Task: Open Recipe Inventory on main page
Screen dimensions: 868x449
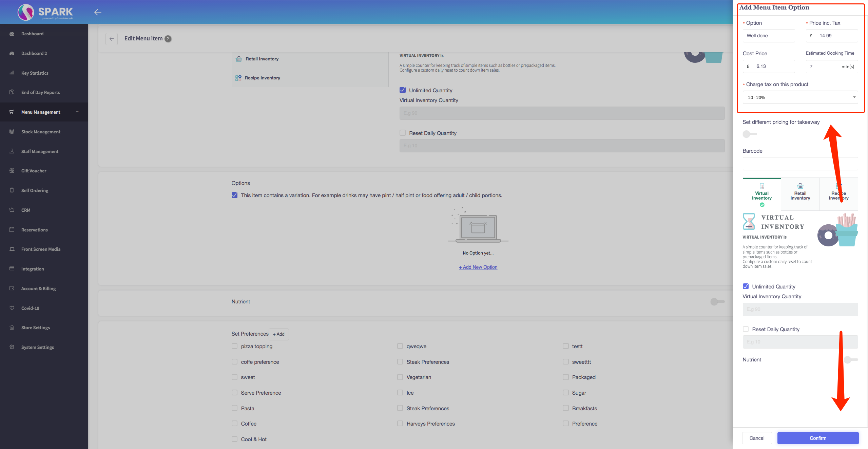Action: point(310,78)
